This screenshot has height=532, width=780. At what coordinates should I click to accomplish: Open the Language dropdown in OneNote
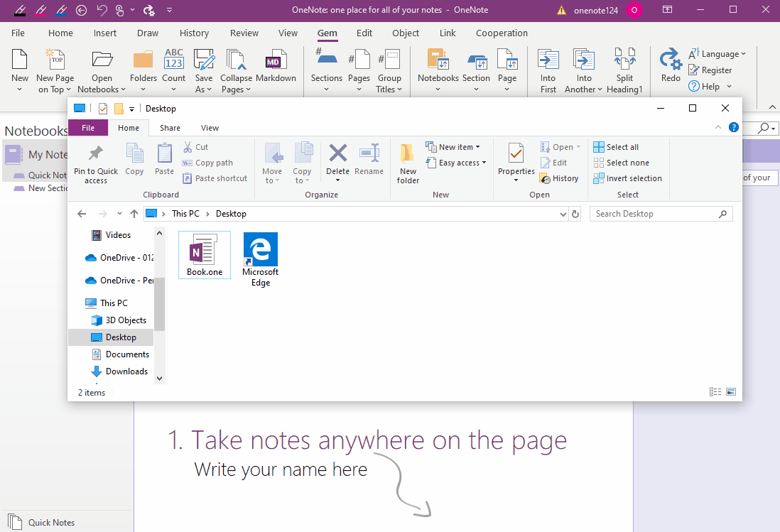pos(718,53)
